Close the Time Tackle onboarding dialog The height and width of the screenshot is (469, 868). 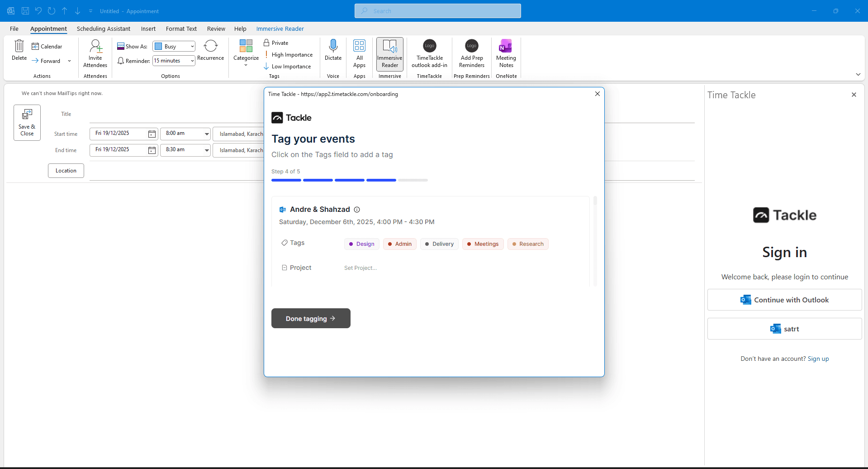598,94
